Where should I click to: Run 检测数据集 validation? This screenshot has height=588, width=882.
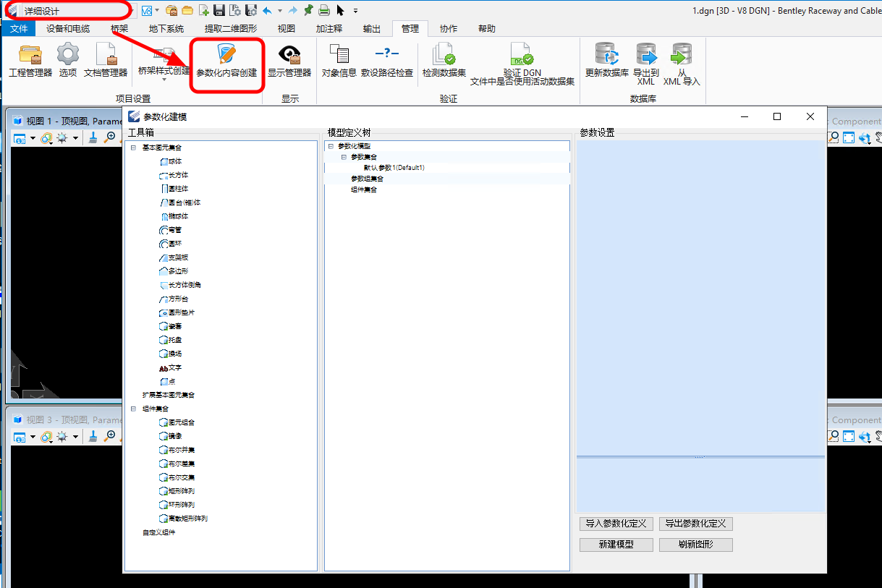pos(444,61)
